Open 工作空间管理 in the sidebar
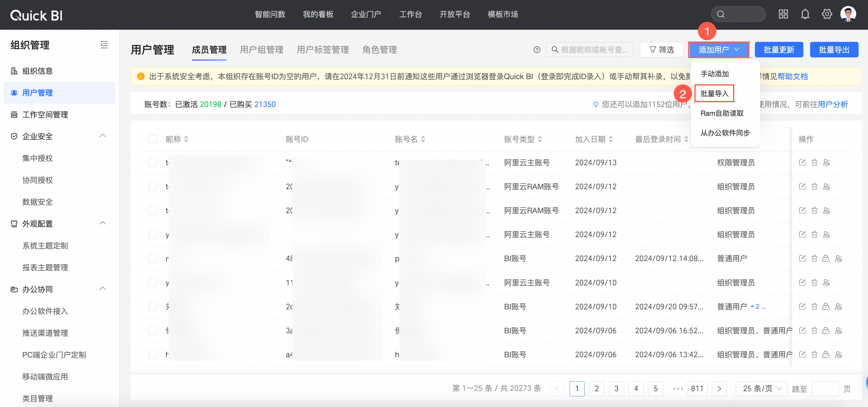 (x=59, y=115)
